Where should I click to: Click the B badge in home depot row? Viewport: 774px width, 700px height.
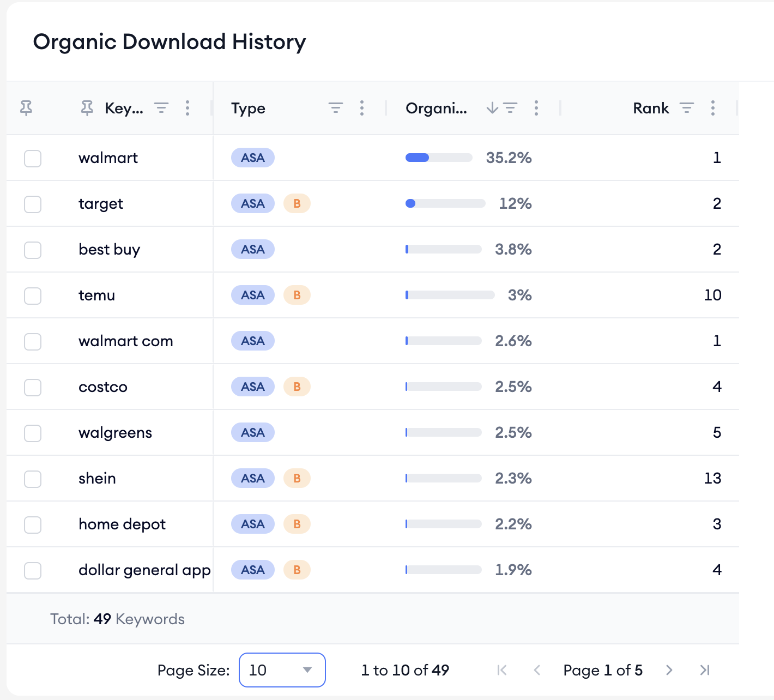click(x=297, y=524)
